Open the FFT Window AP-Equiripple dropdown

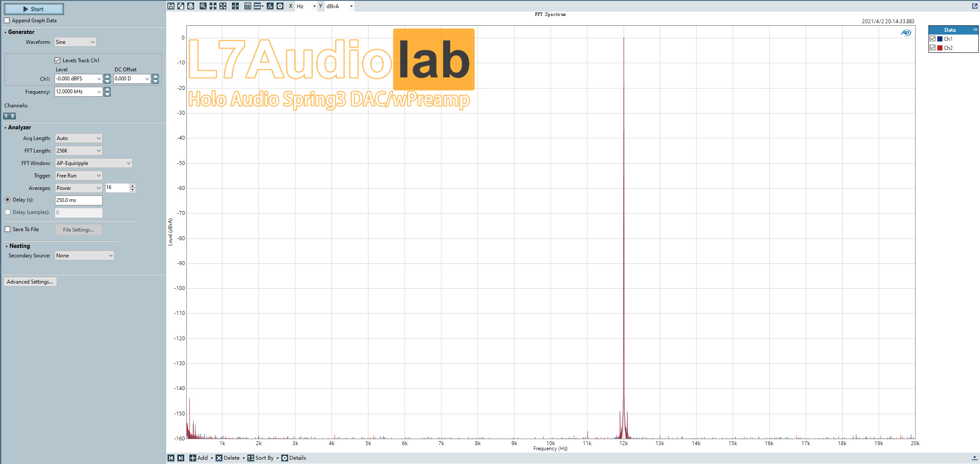coord(94,163)
